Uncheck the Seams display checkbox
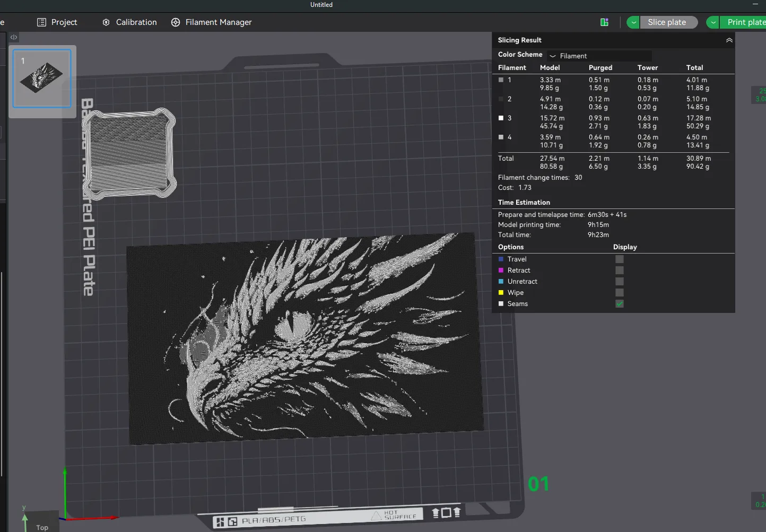Viewport: 766px width, 532px height. click(x=620, y=304)
